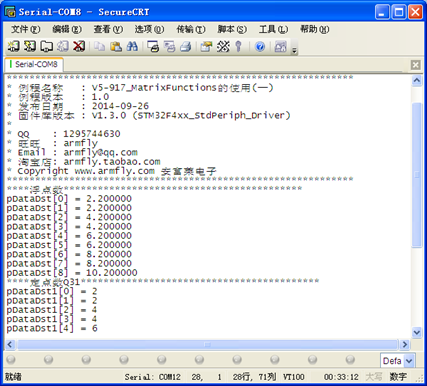Click the Connect toolbar icon
Image resolution: width=427 pixels, height=386 pixels.
pos(14,46)
